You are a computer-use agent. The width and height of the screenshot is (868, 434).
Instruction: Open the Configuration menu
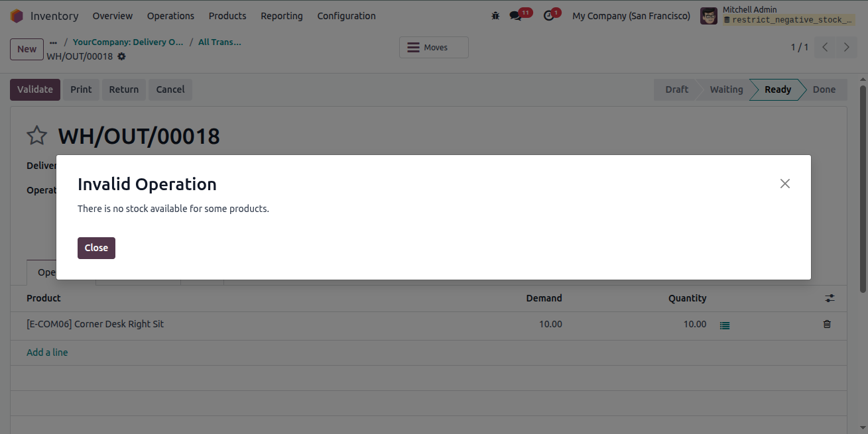(346, 16)
